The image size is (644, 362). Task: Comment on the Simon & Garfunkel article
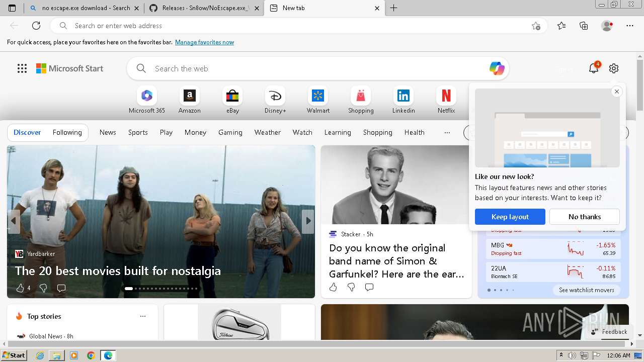(x=369, y=287)
